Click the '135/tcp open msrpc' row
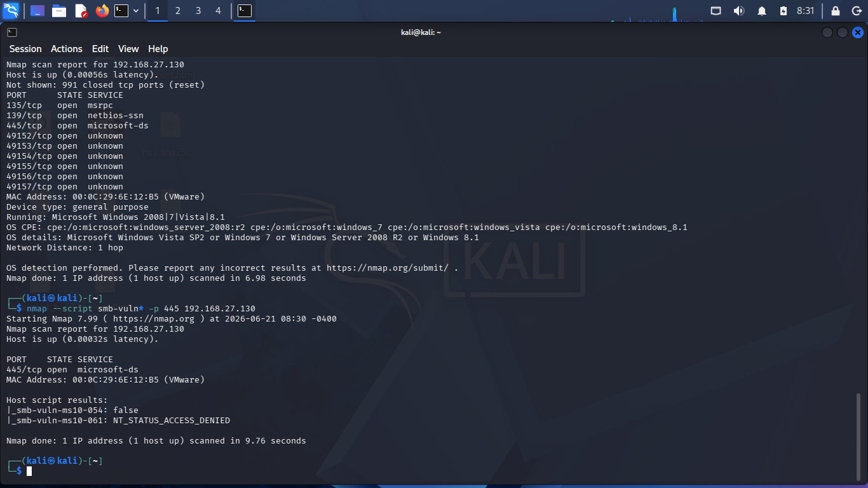This screenshot has height=488, width=868. (60, 105)
